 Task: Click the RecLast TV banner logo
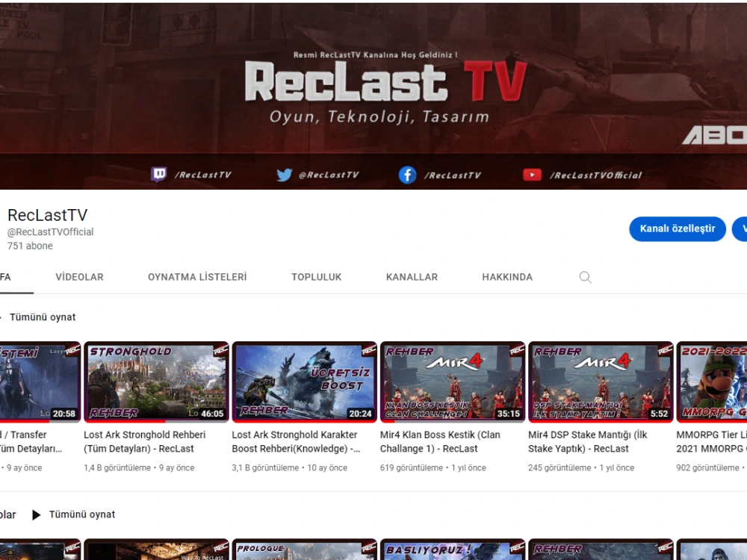(x=386, y=82)
